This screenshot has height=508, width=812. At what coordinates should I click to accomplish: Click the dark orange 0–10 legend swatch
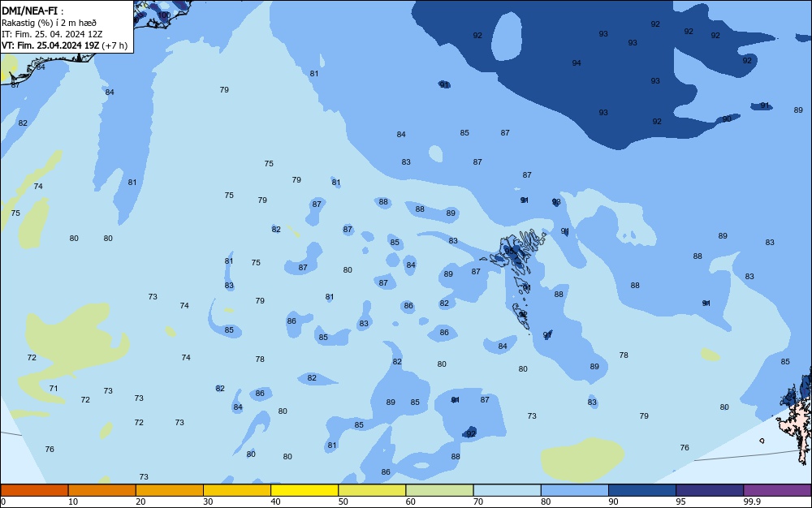(x=34, y=490)
